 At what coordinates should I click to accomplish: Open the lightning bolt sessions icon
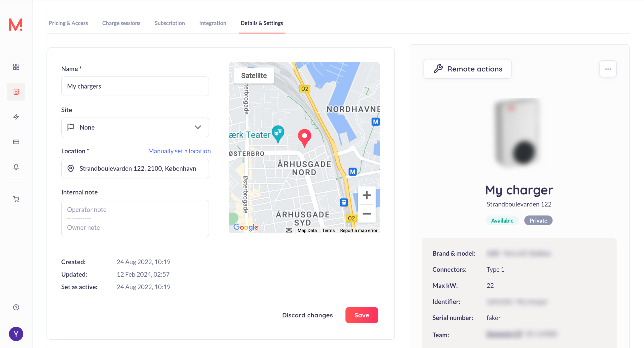tap(16, 117)
